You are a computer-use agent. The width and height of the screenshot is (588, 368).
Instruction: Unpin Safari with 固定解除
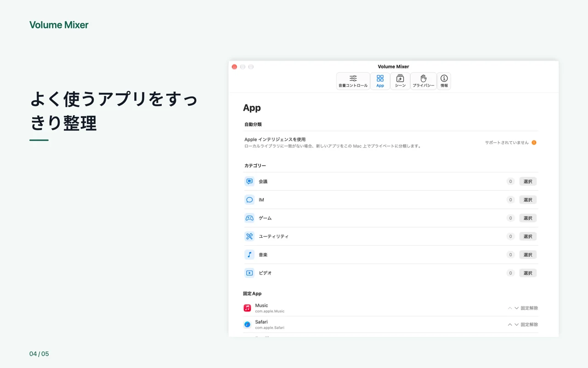pyautogui.click(x=529, y=325)
